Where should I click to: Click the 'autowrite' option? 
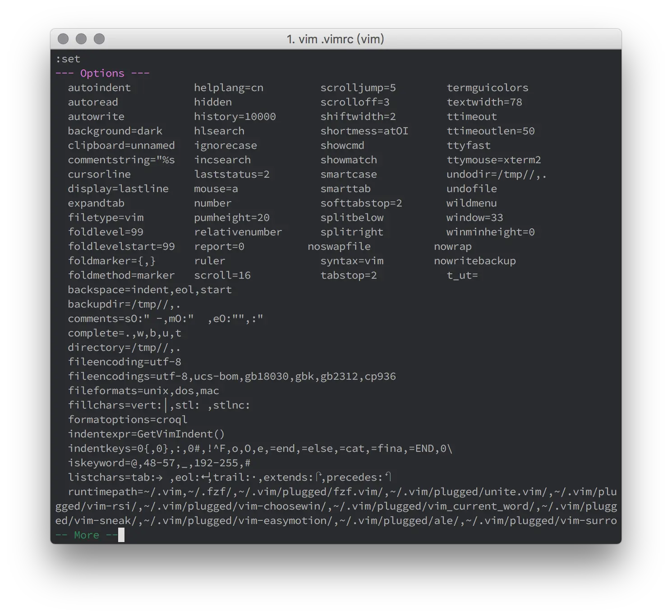[x=96, y=117]
